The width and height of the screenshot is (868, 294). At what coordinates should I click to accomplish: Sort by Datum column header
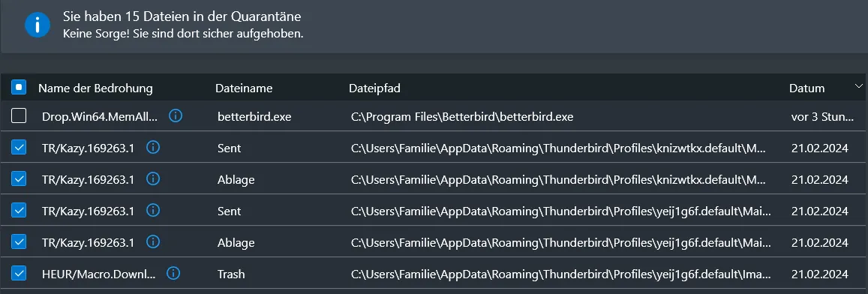[806, 88]
